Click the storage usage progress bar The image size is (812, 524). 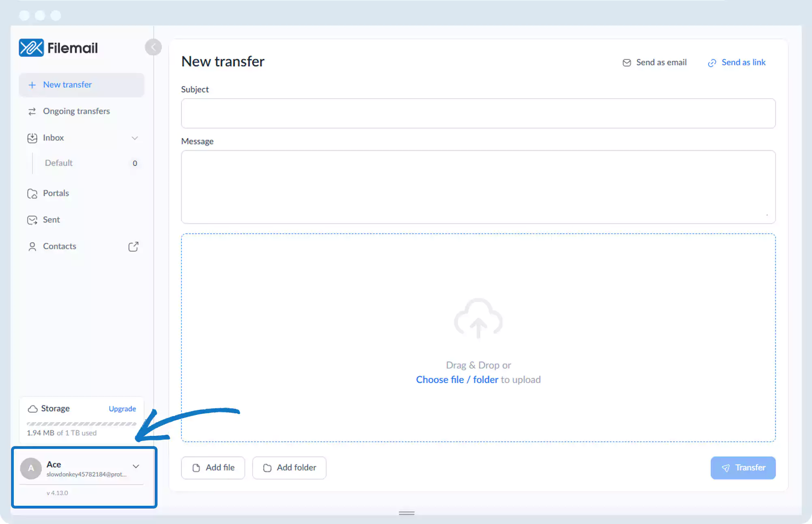coord(81,424)
